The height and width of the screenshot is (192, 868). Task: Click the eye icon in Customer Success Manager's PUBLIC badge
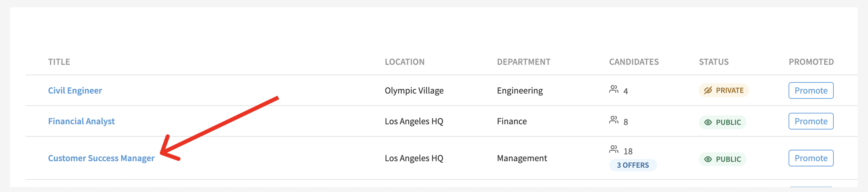(x=708, y=159)
